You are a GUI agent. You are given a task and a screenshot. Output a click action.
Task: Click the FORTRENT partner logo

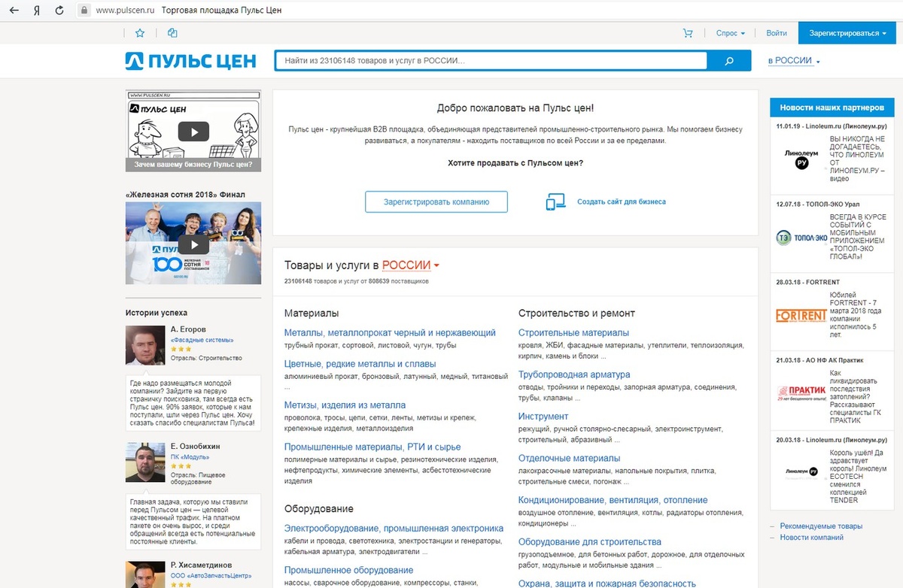801,316
